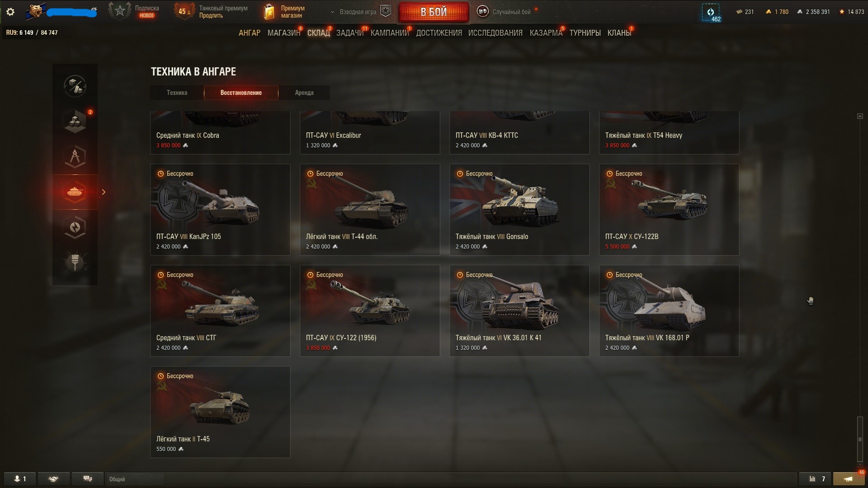Click Продлить to extend tank premium

(211, 16)
